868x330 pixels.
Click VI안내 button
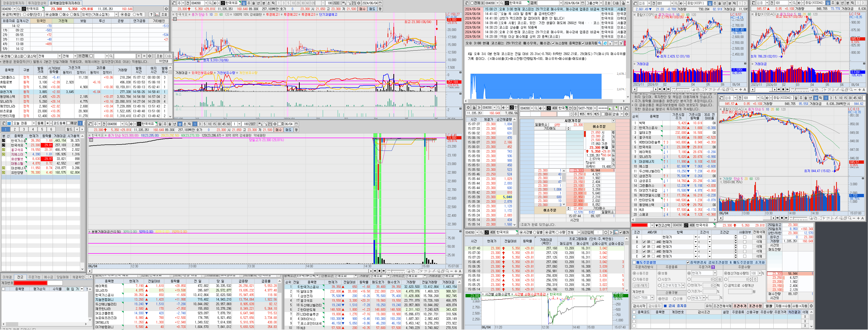click(x=164, y=61)
